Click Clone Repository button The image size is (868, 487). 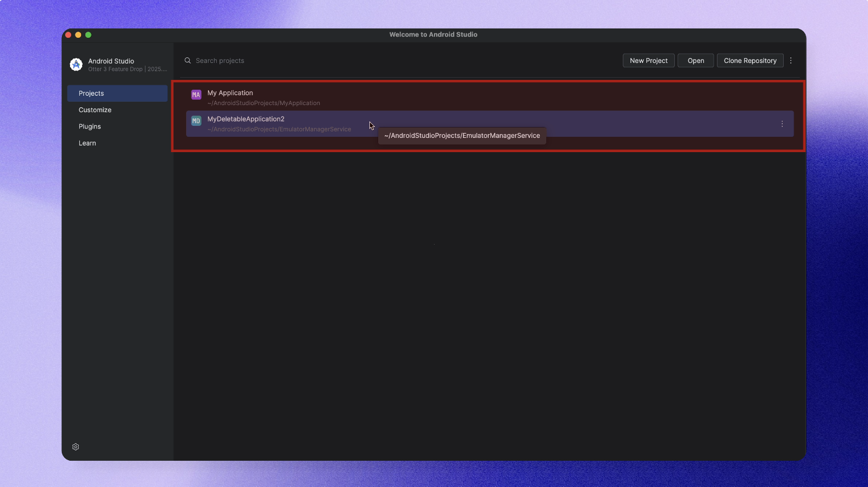(750, 61)
